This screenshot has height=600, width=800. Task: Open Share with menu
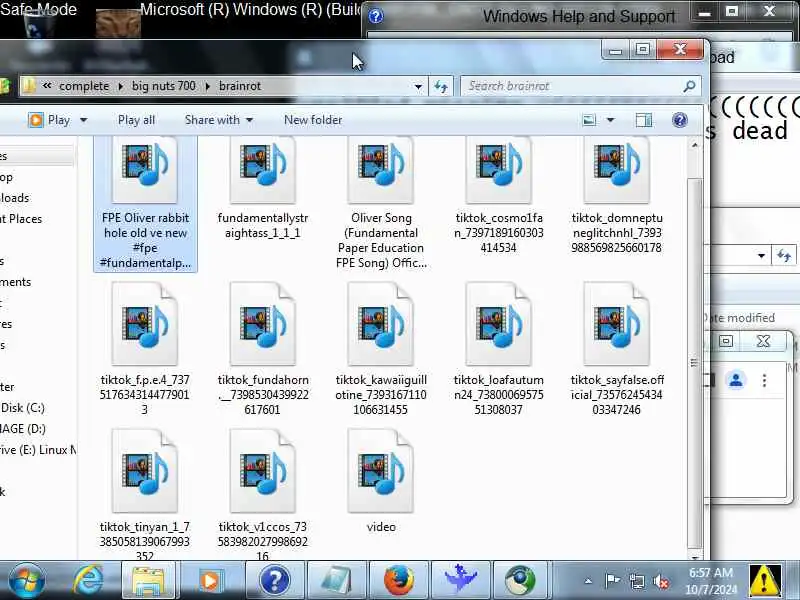coord(218,120)
